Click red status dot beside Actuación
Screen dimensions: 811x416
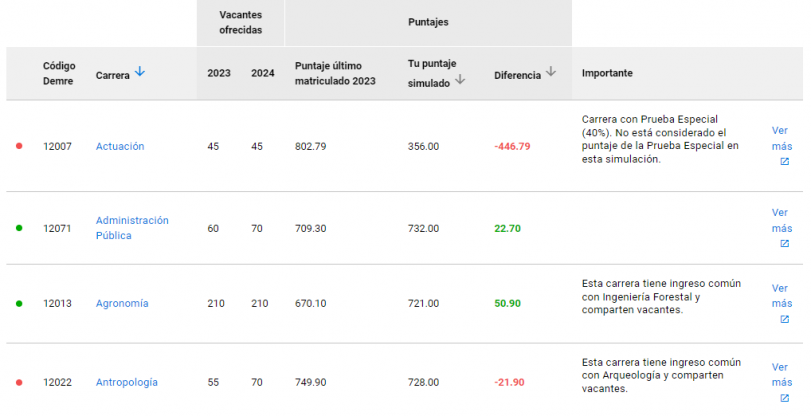(19, 146)
